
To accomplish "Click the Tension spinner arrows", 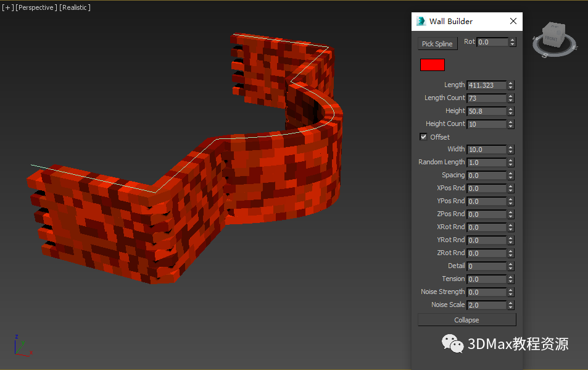I will pyautogui.click(x=510, y=279).
